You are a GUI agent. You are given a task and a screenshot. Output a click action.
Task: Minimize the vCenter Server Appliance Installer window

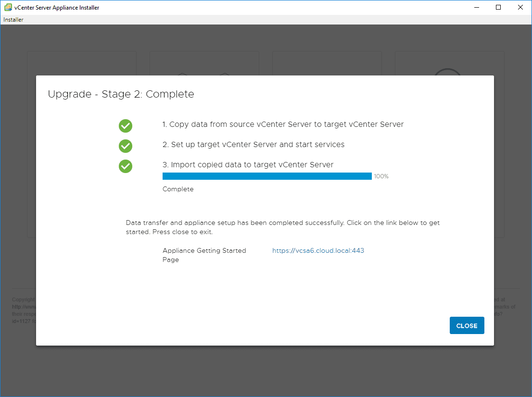point(477,7)
